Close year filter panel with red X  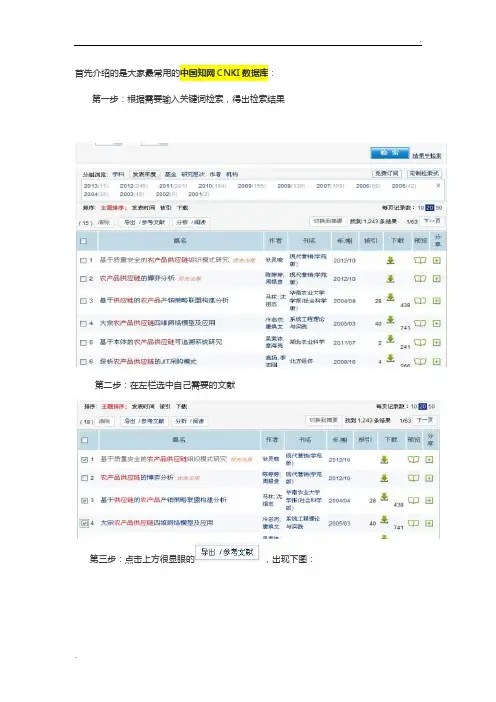point(438,185)
